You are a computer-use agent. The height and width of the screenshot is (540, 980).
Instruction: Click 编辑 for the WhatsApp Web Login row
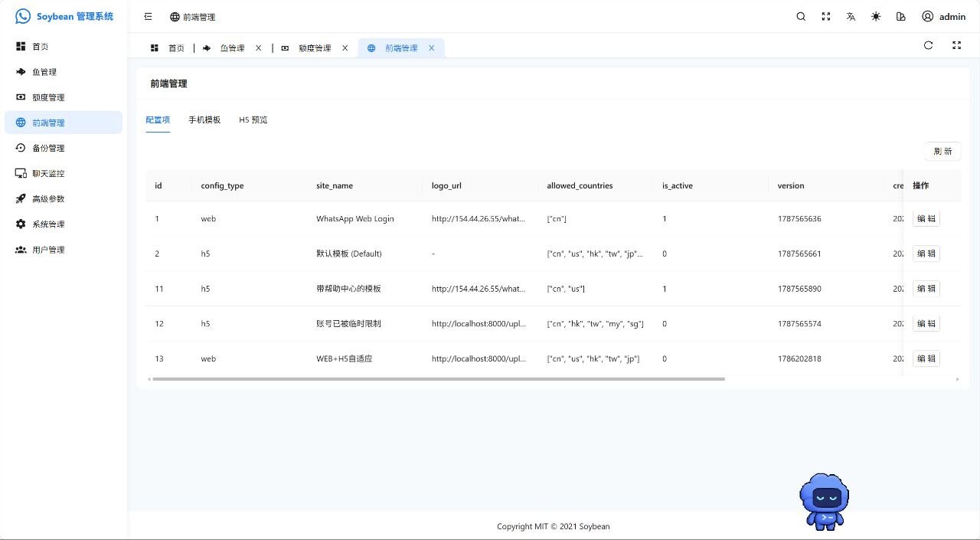pyautogui.click(x=926, y=218)
